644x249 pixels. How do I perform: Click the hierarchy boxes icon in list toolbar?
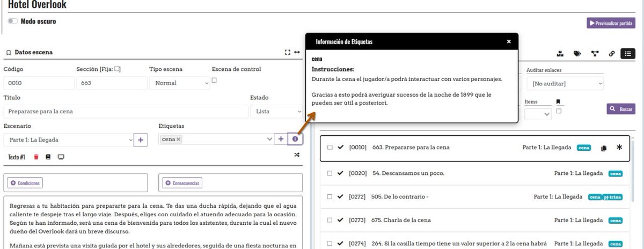560,54
